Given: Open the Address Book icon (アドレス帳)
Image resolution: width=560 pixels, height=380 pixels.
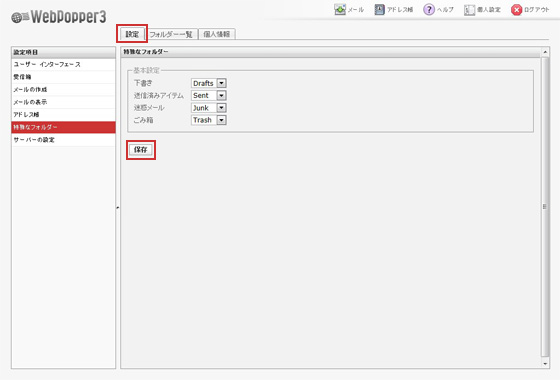Looking at the screenshot, I should click(379, 10).
